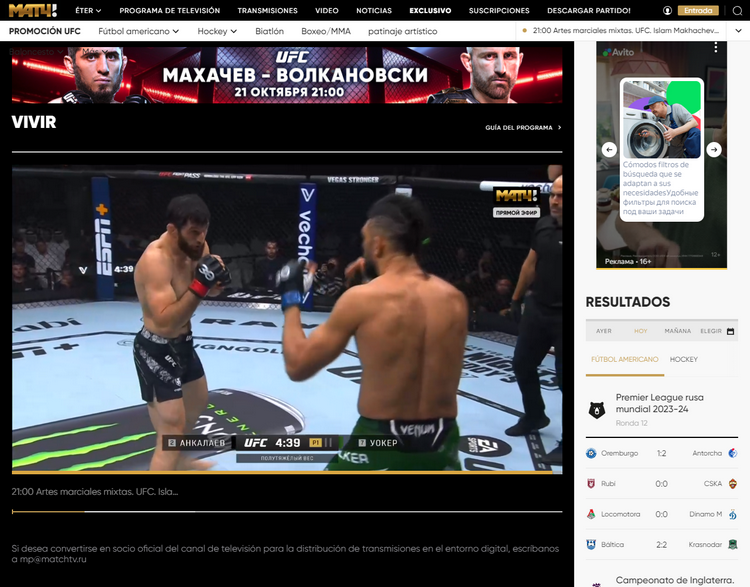Expand the live ticker chevron
The image size is (750, 587).
[738, 31]
